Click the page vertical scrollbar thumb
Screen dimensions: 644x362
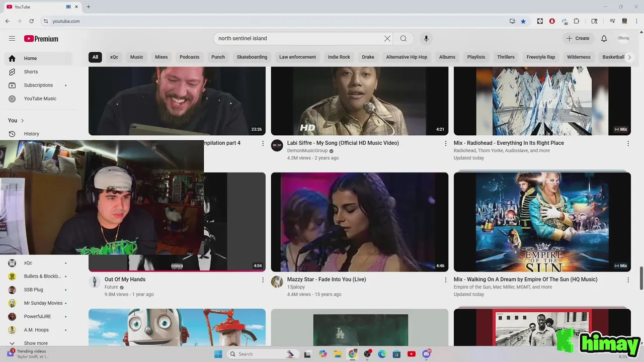coord(641,278)
